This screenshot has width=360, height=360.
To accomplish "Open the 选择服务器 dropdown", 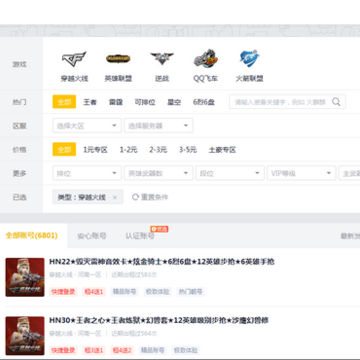I will coord(159,126).
